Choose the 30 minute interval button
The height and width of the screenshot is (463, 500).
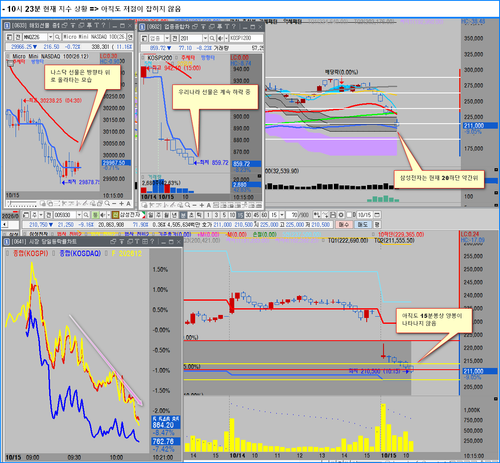248,215
